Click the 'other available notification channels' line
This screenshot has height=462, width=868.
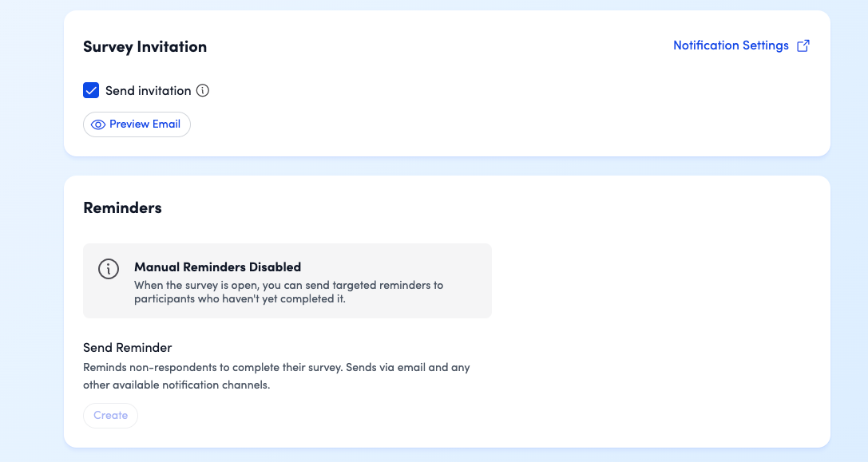pyautogui.click(x=176, y=385)
